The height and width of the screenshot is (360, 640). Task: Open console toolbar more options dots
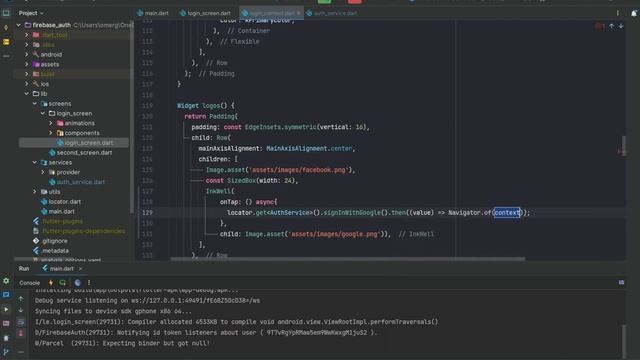[89, 282]
